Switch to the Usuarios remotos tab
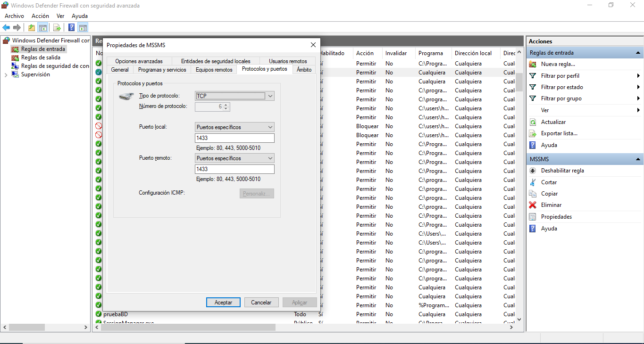Viewport: 644px width, 344px height. pyautogui.click(x=288, y=61)
